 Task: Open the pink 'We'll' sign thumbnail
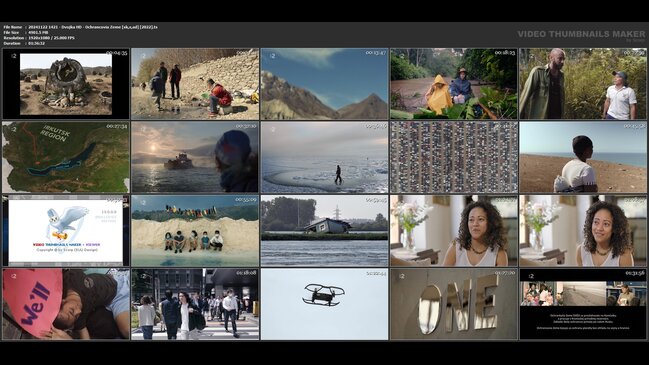(66, 304)
